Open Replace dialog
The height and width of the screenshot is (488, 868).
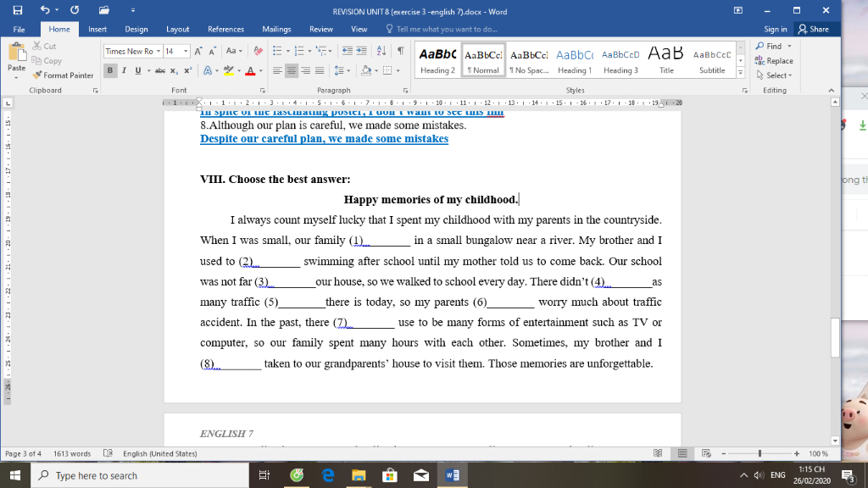coord(774,61)
